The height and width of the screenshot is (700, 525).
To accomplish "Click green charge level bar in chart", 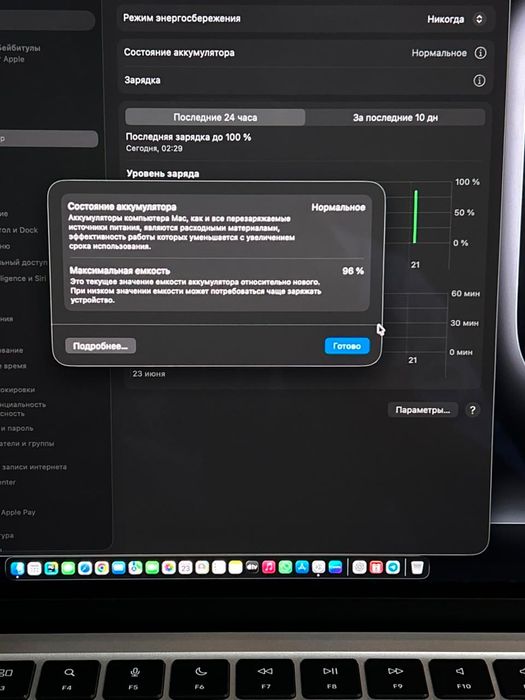I will (416, 217).
